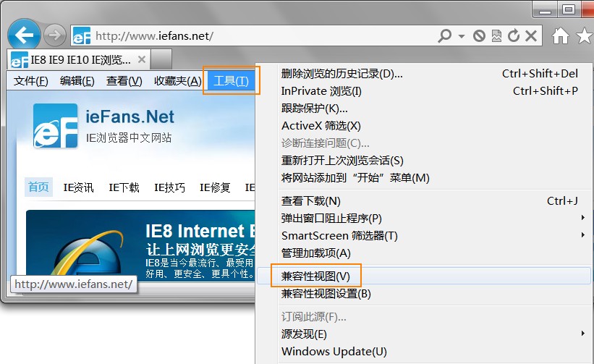The image size is (594, 364).
Task: Open the 收藏夹(A) menu
Action: point(178,80)
